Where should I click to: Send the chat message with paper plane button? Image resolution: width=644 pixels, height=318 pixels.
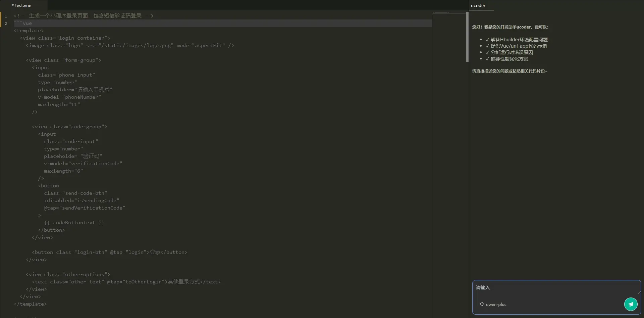[631, 304]
